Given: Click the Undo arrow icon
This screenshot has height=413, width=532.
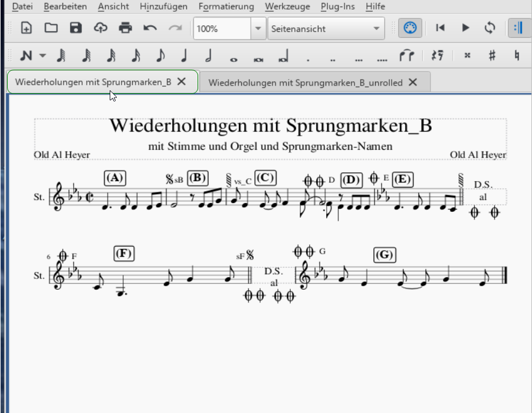Looking at the screenshot, I should [150, 28].
